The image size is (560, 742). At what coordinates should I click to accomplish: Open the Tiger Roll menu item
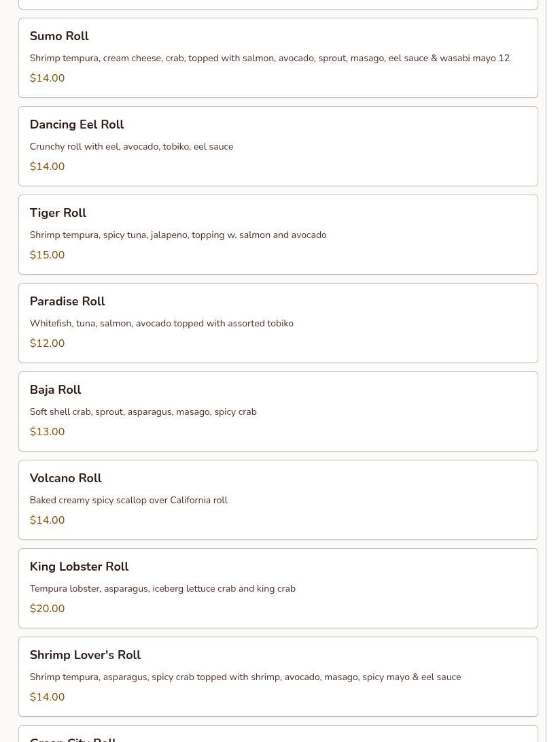click(x=58, y=213)
